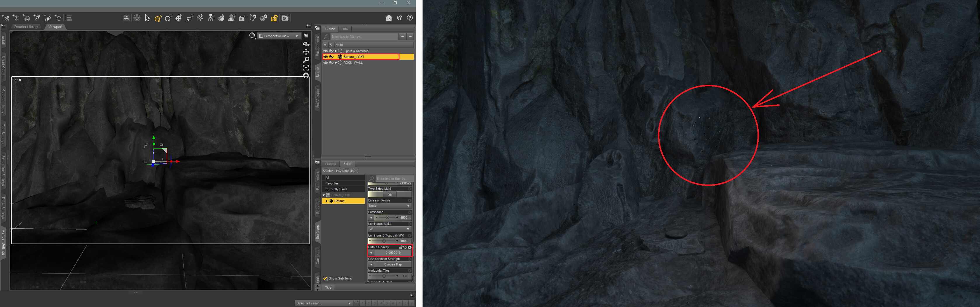Open the Emission Profile None dropdown

[x=390, y=206]
